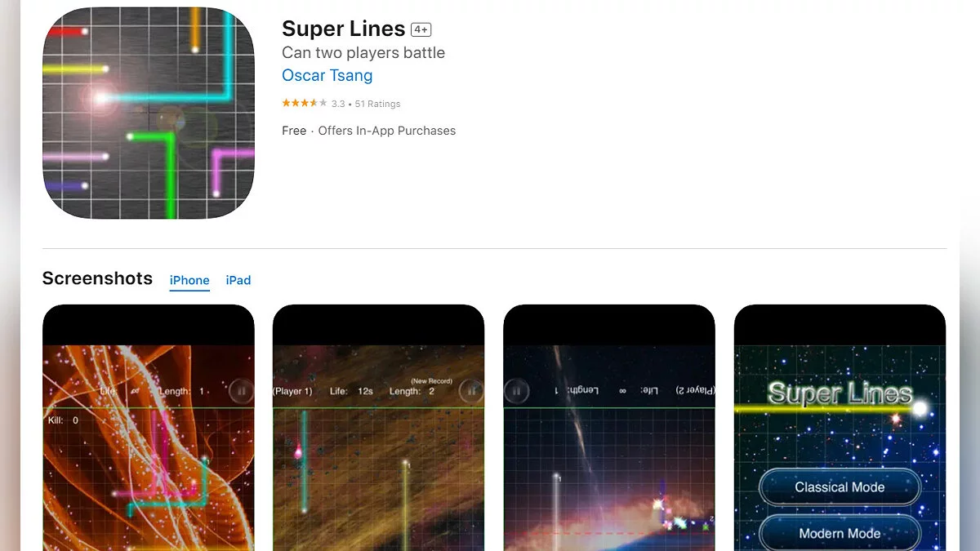Screen dimensions: 980x551
Task: Click the star rating icons
Action: tap(304, 104)
